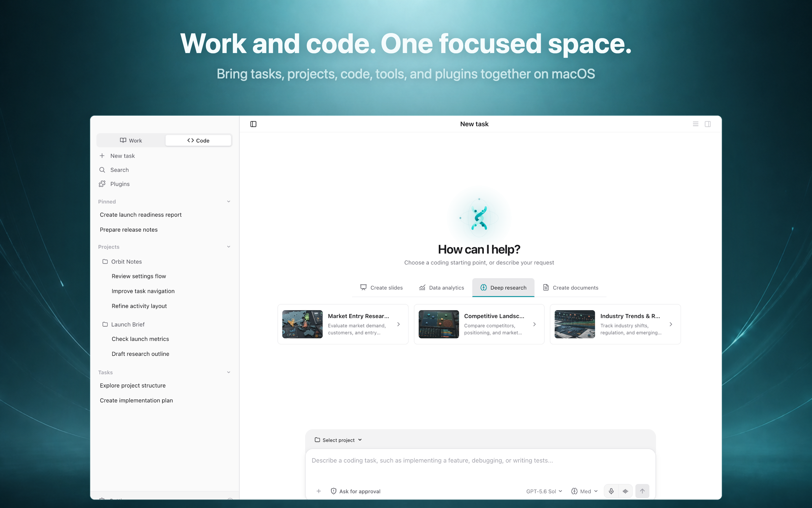The image size is (812, 508).
Task: Select the Deep research tab
Action: tap(503, 288)
